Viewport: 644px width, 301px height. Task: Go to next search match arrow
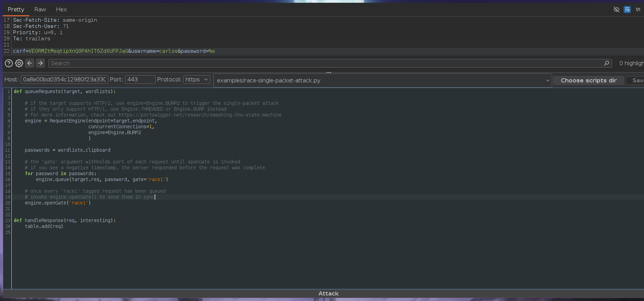point(40,63)
